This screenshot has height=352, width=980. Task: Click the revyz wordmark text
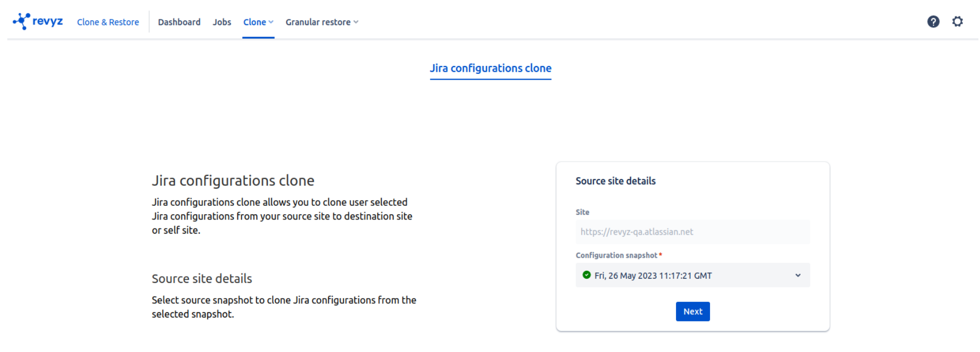pyautogui.click(x=48, y=21)
